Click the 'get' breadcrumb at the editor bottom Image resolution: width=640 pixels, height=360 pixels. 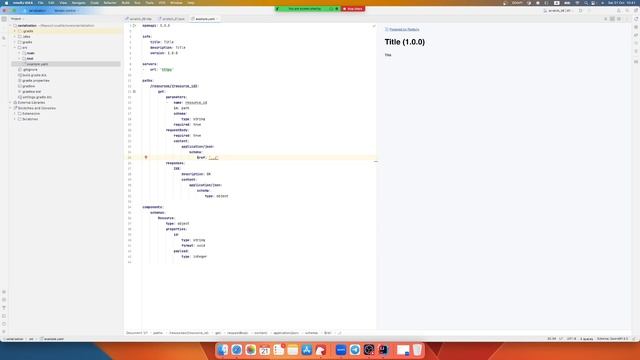218,333
